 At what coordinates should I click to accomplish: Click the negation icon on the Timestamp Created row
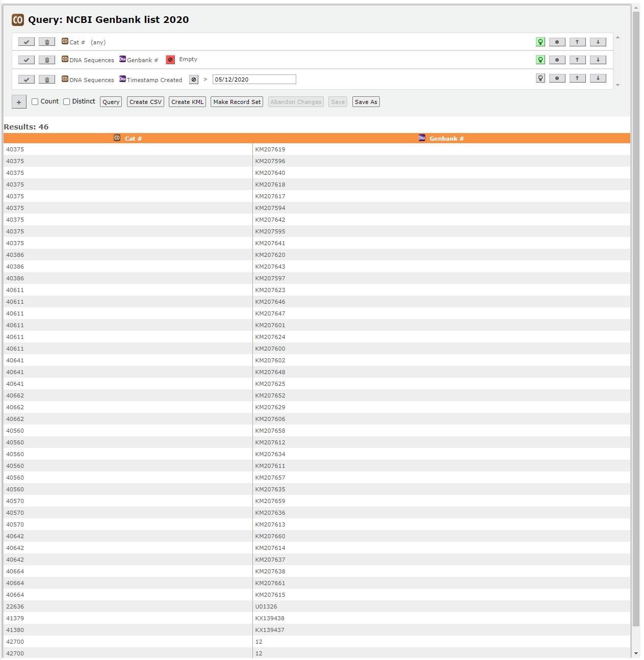[193, 79]
